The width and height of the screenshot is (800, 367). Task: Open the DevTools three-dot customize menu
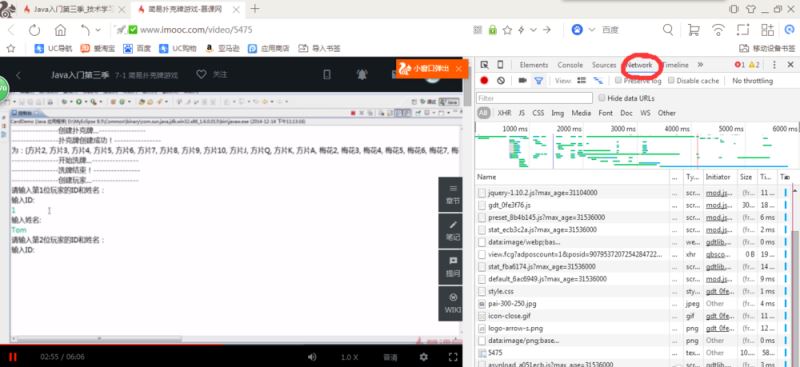774,65
